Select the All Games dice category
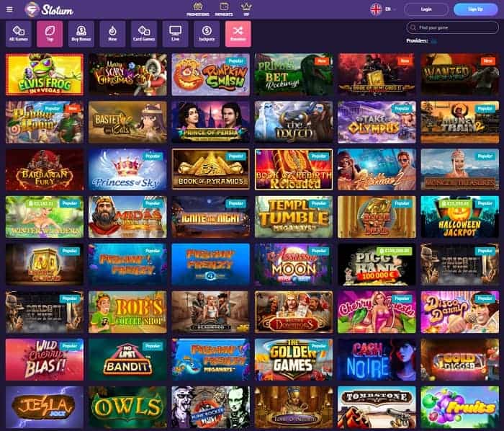The height and width of the screenshot is (431, 504). 19,34
